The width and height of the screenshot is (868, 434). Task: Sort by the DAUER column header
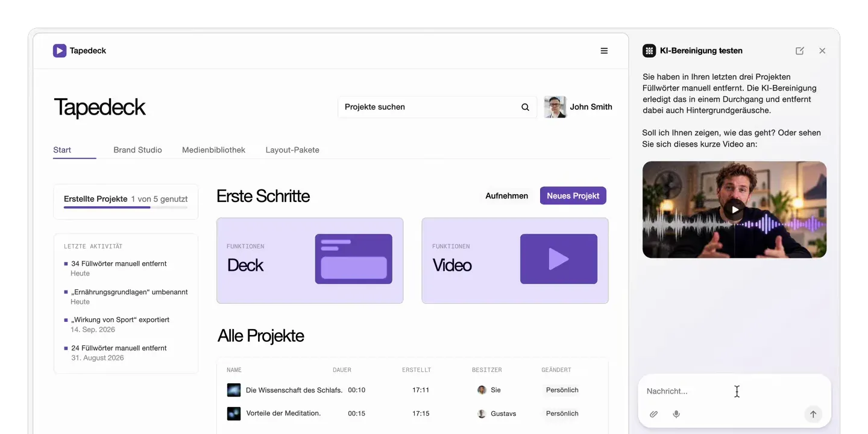342,370
